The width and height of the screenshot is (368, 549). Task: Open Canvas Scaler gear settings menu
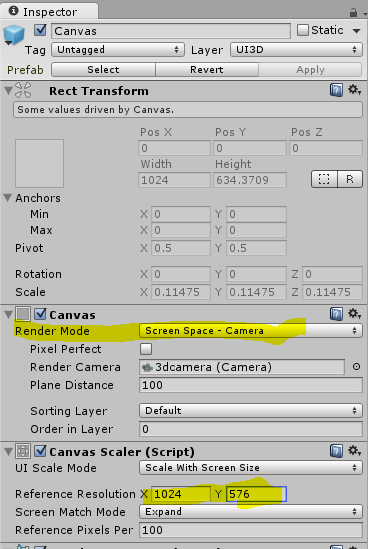coord(354,451)
